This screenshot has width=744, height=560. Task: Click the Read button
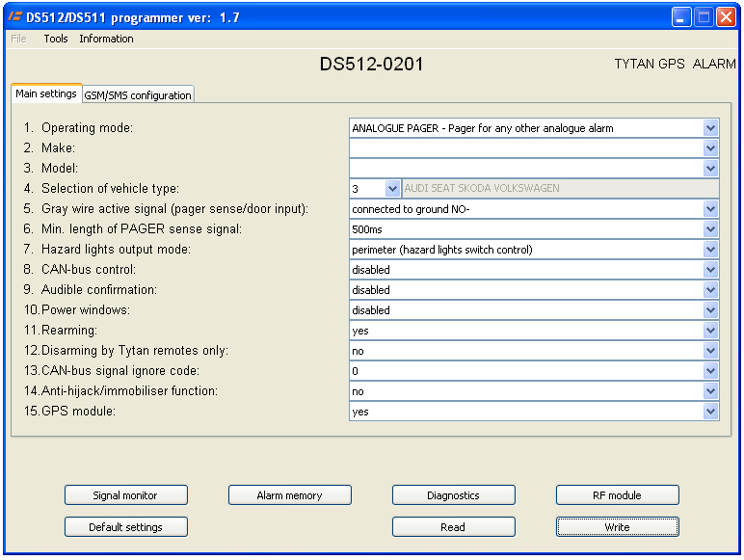pos(453,527)
